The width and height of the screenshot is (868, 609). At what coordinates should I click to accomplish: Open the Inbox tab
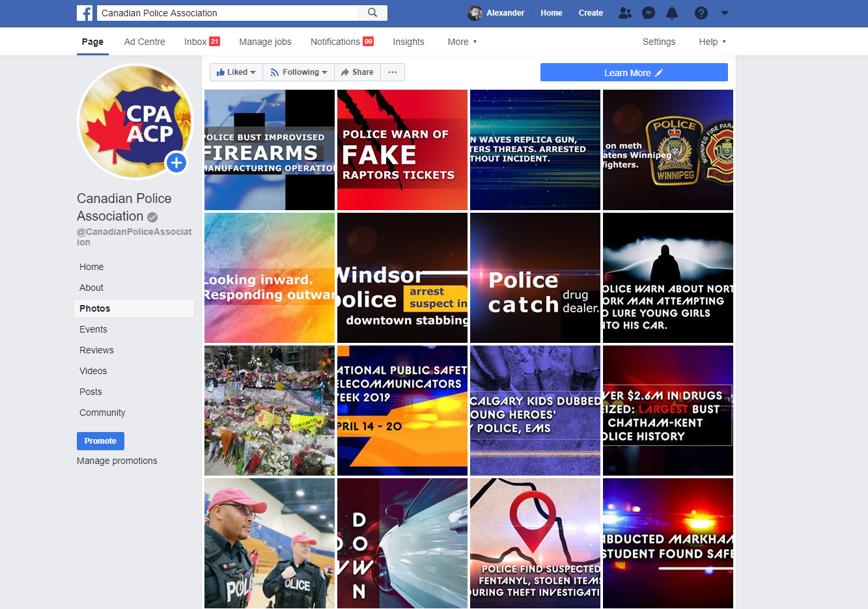pyautogui.click(x=202, y=42)
